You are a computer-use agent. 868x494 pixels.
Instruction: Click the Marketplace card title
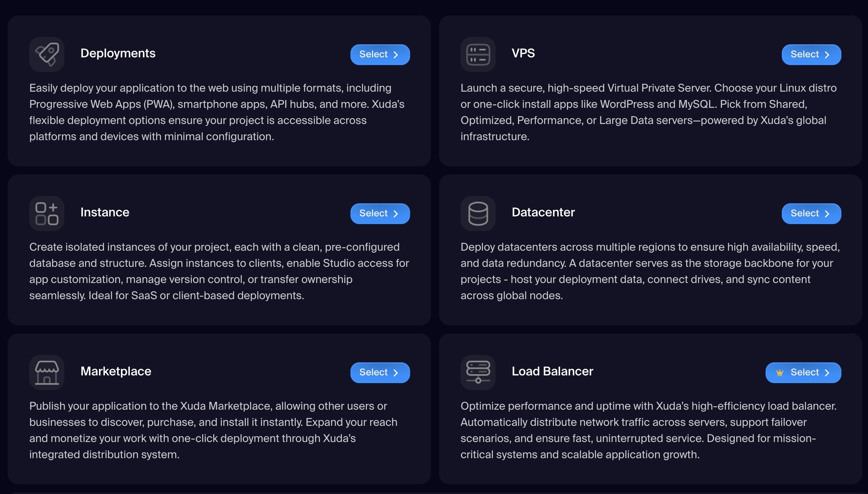[116, 371]
